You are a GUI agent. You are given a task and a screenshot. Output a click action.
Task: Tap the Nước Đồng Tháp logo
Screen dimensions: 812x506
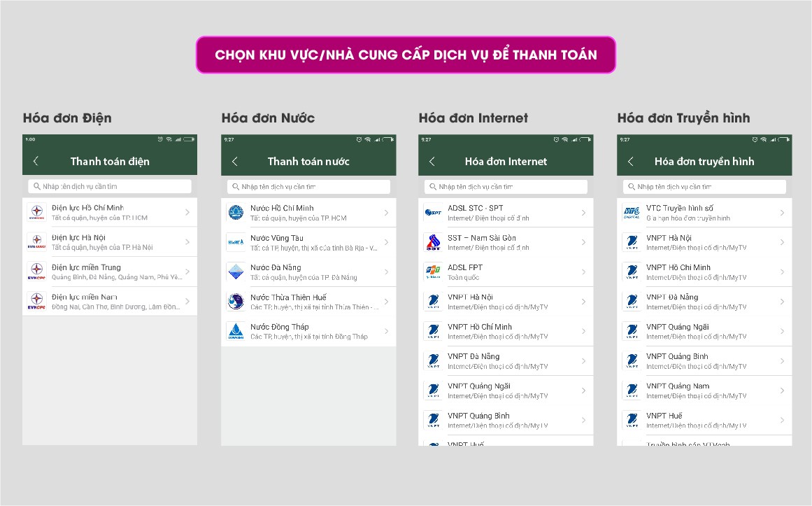236,331
